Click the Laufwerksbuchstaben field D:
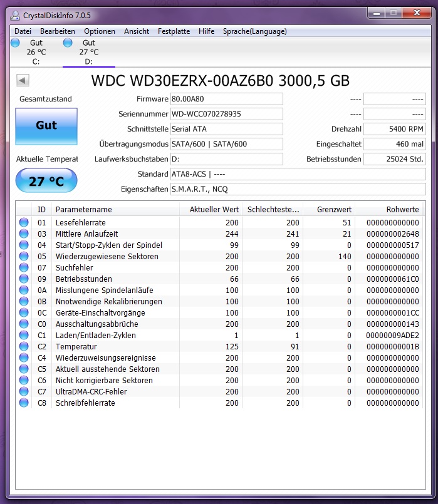This screenshot has height=504, width=438. click(227, 159)
